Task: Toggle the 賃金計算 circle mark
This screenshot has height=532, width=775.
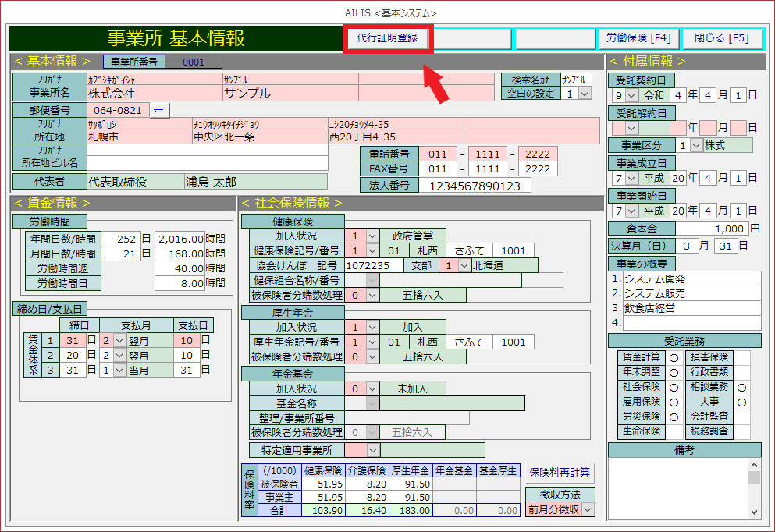Action: pyautogui.click(x=673, y=357)
